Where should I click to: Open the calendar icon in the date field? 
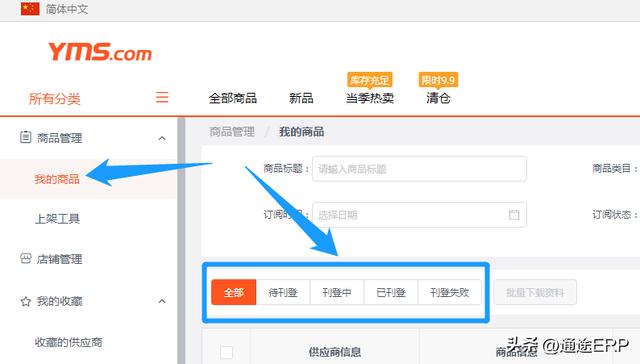[x=514, y=215]
